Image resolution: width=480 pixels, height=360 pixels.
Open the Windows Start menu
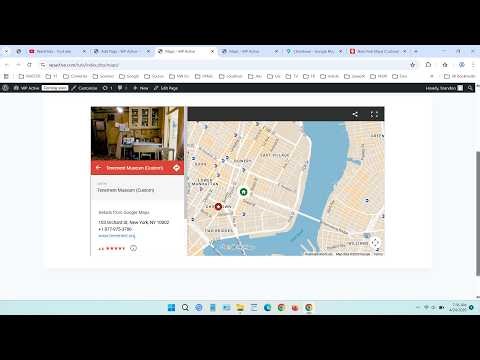pyautogui.click(x=171, y=308)
